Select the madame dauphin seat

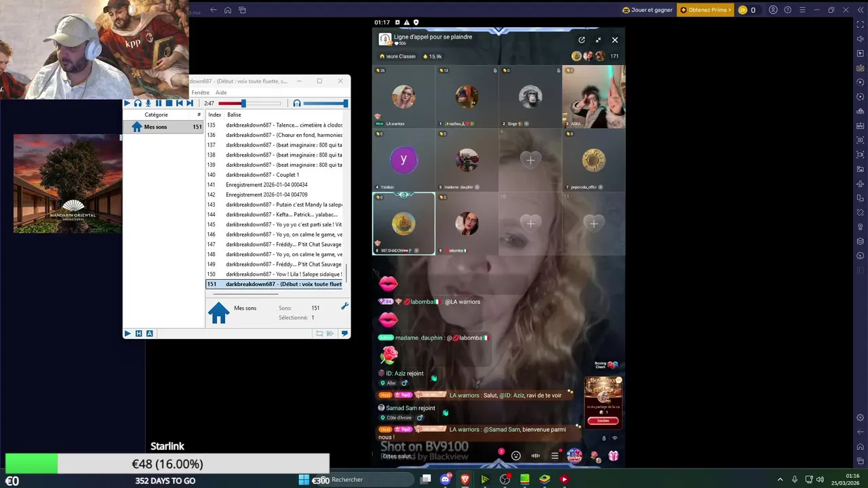coord(467,160)
